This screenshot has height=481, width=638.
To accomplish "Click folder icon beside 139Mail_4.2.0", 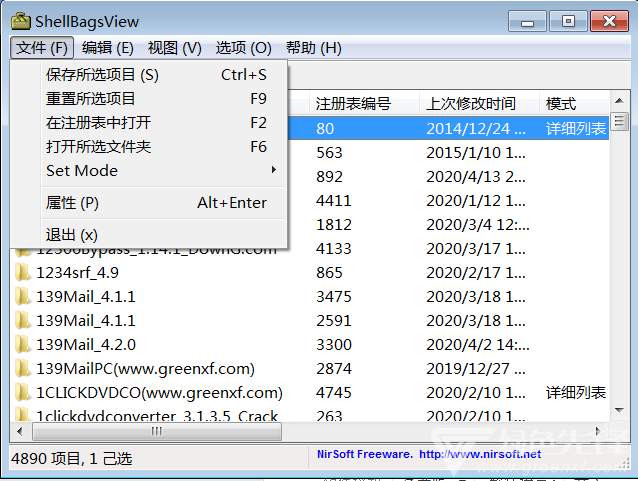I will [x=22, y=345].
